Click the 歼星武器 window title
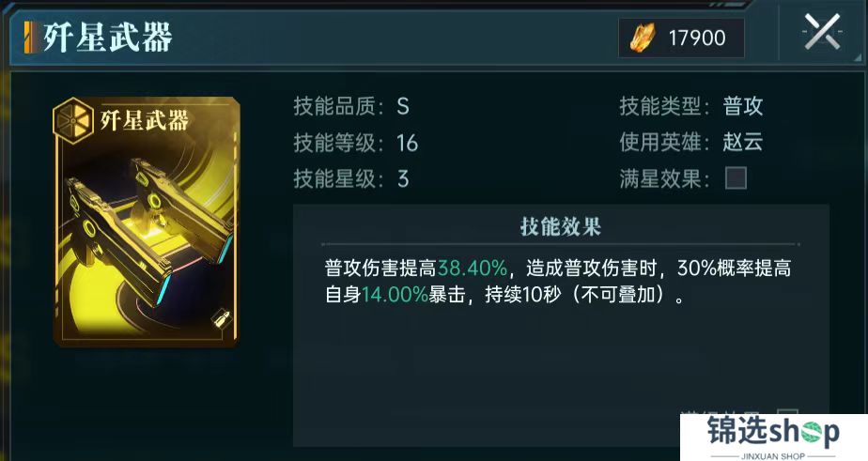 coord(108,37)
